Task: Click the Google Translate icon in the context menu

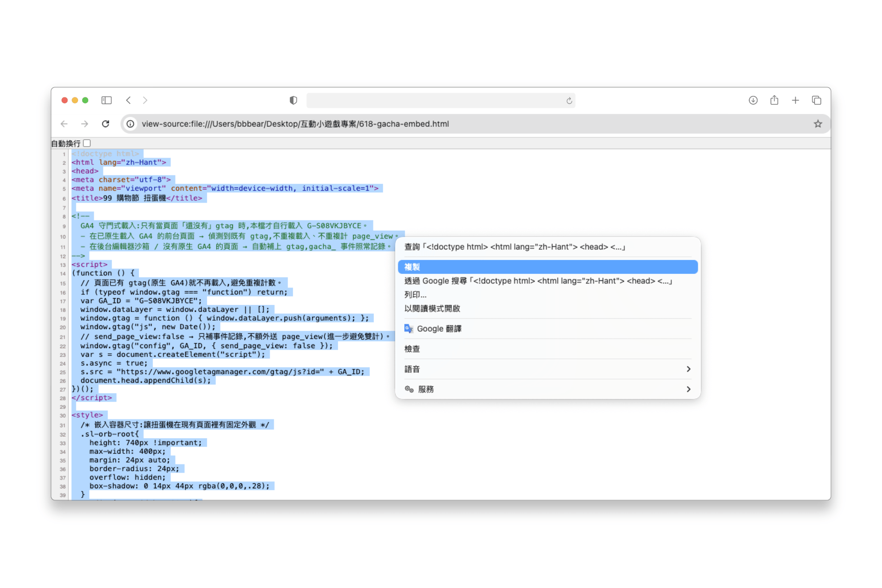Action: click(408, 328)
